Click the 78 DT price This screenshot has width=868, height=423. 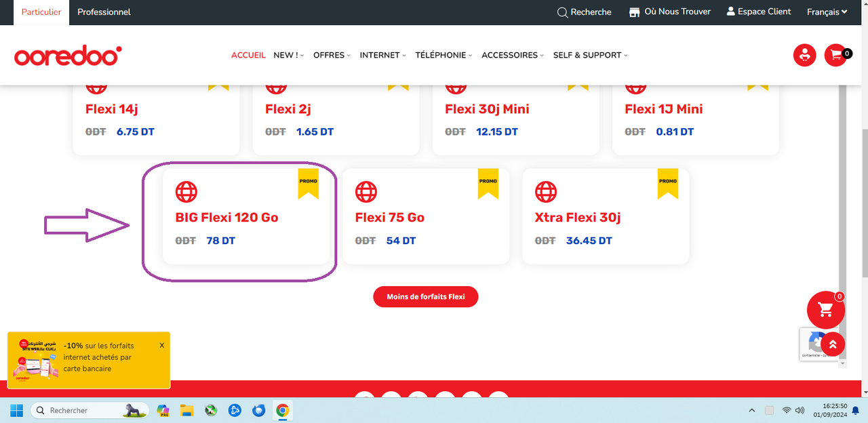pos(221,241)
